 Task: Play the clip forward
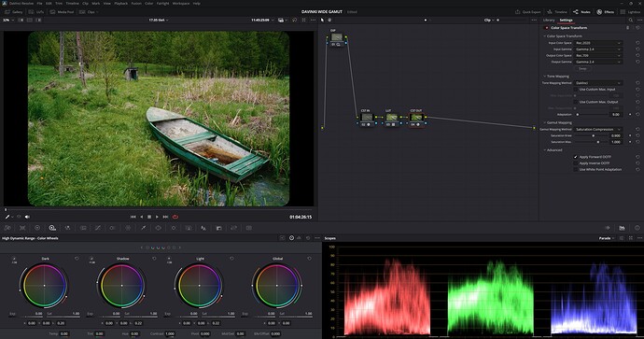(x=157, y=217)
